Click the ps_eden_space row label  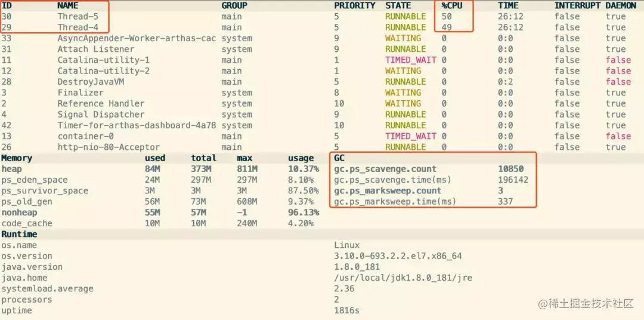(x=35, y=180)
